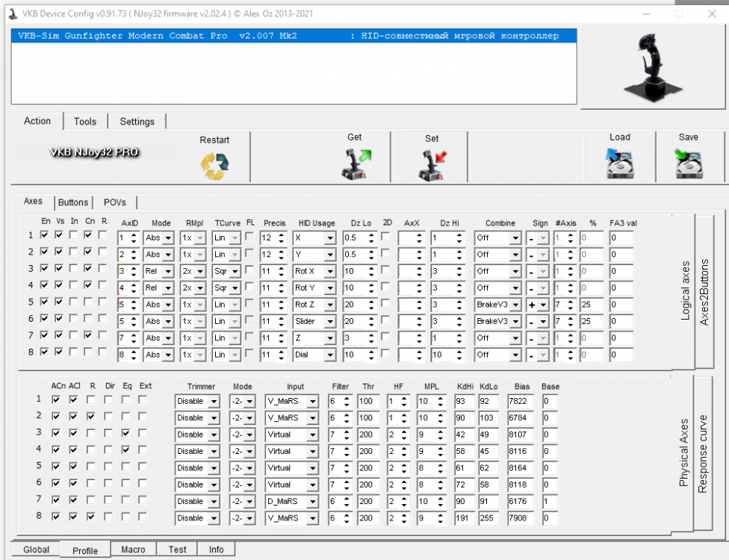Click Dz Hi stepper for logical axis 8
Screen dimensions: 729x560
(459, 355)
